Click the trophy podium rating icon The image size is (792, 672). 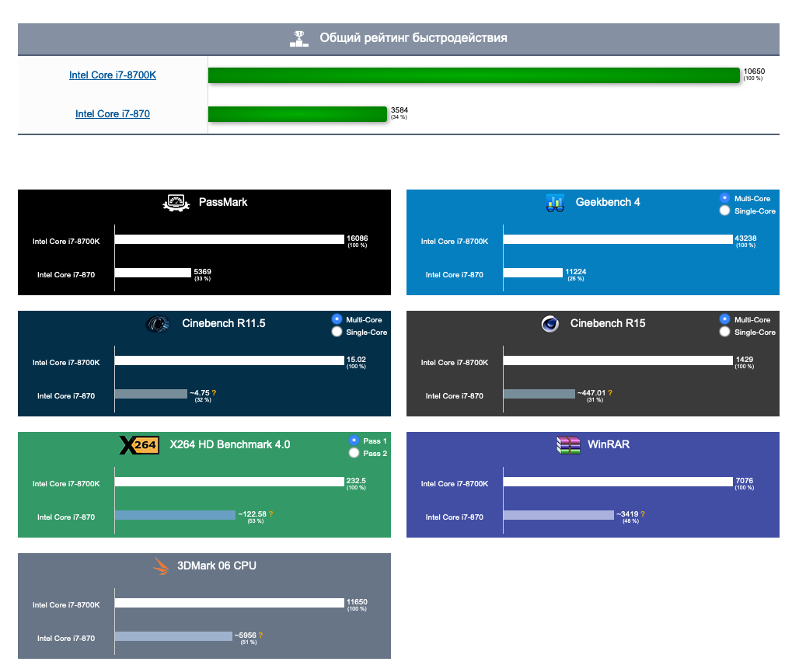point(299,38)
